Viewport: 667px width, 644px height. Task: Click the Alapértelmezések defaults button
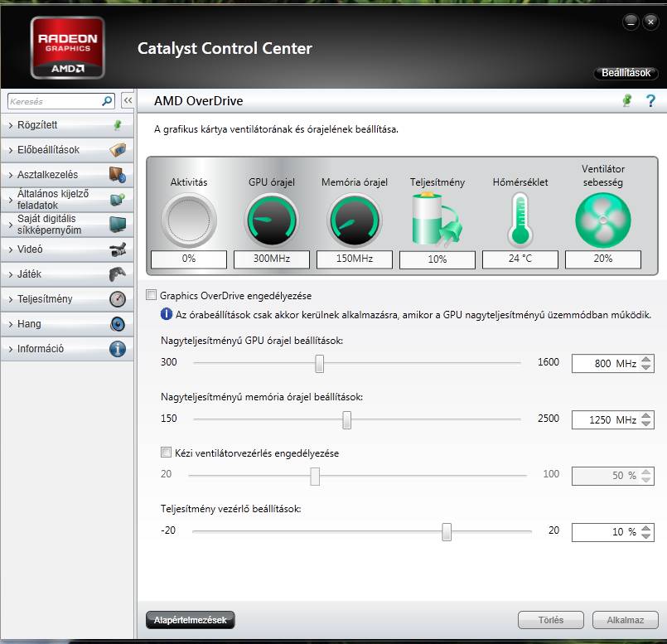click(190, 620)
